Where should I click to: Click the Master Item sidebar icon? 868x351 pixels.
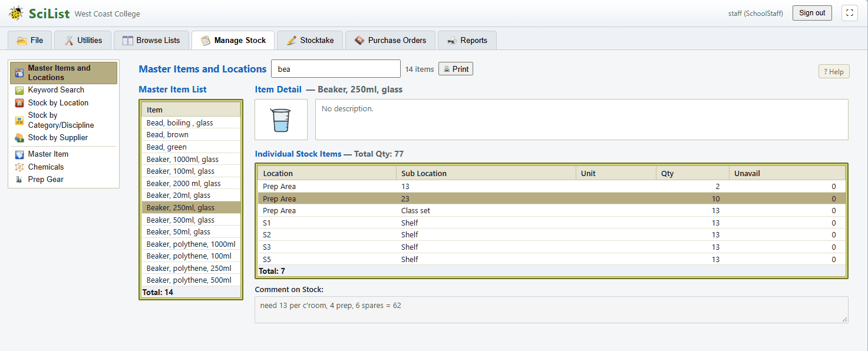click(x=19, y=154)
